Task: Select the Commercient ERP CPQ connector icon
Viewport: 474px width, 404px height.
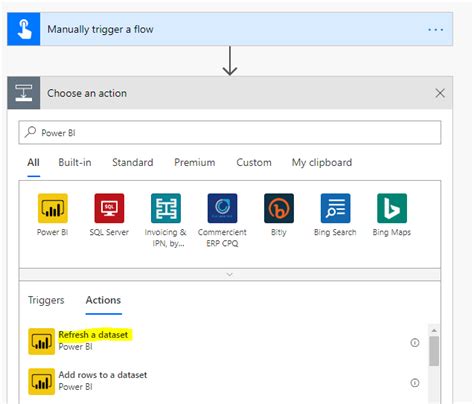Action: [x=222, y=208]
